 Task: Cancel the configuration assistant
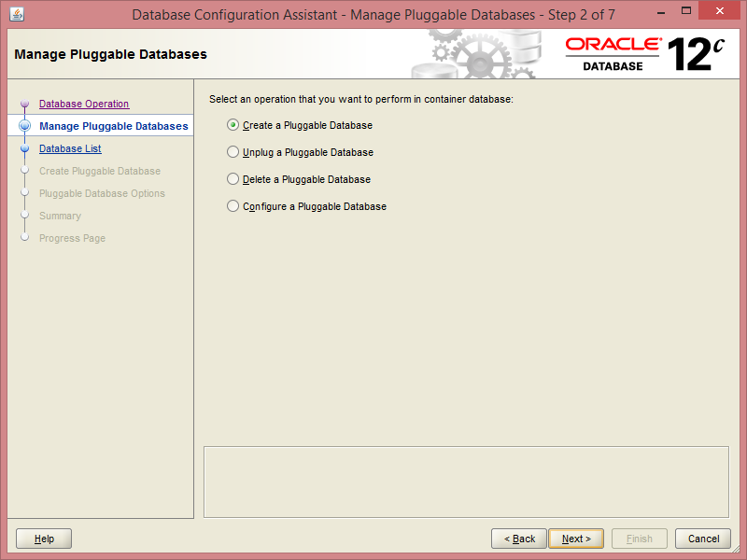pyautogui.click(x=703, y=539)
